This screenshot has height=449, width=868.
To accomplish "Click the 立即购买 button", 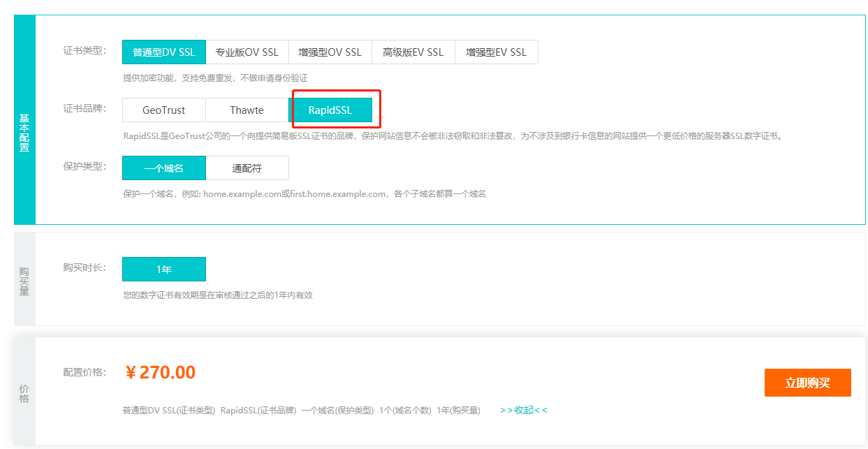I will pyautogui.click(x=808, y=383).
